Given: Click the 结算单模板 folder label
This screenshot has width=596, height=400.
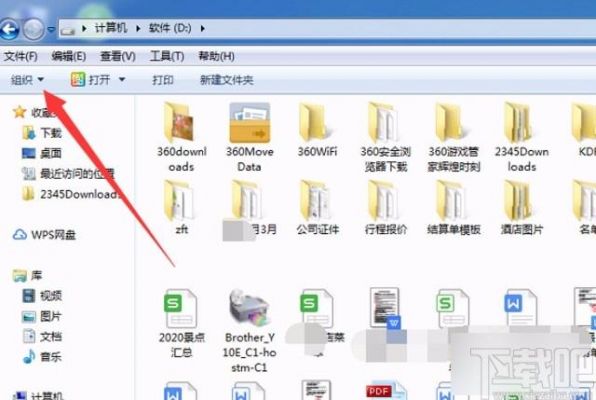Looking at the screenshot, I should pyautogui.click(x=453, y=229).
